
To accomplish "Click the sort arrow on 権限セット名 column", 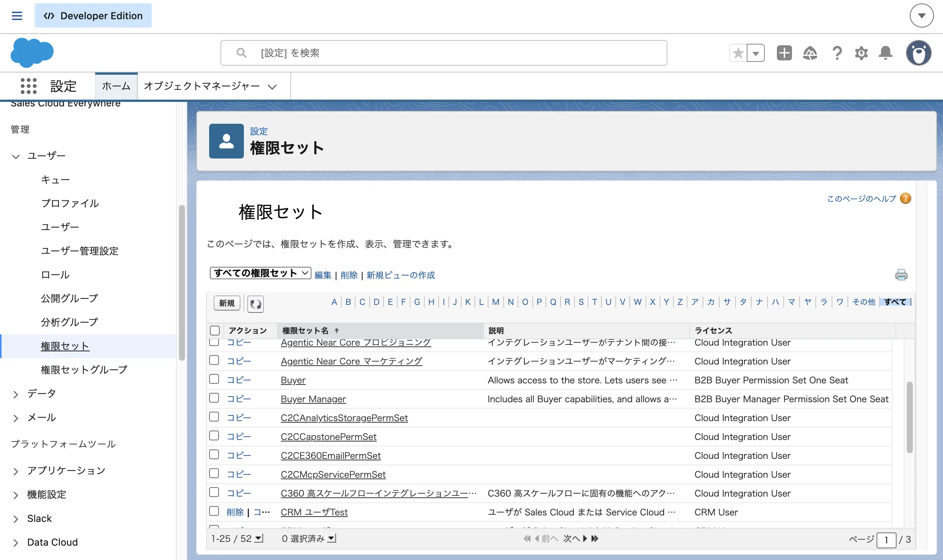I will pyautogui.click(x=337, y=331).
